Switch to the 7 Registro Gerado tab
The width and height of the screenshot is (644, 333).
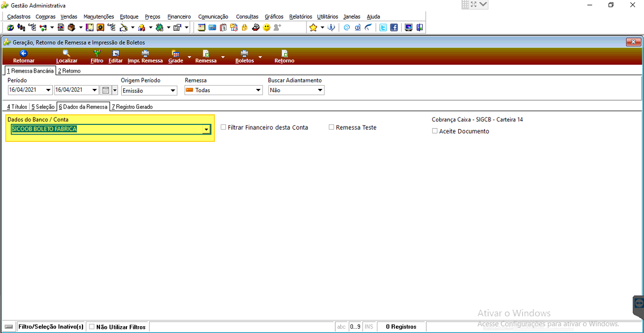point(132,107)
